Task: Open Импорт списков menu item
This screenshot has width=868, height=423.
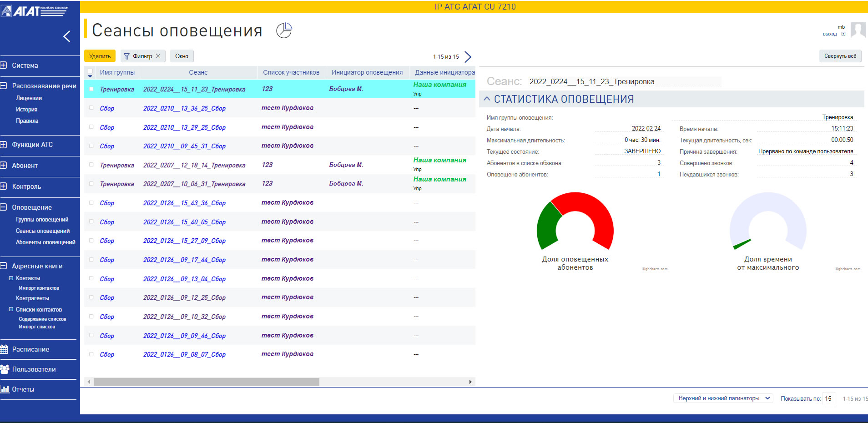Action: click(x=37, y=327)
